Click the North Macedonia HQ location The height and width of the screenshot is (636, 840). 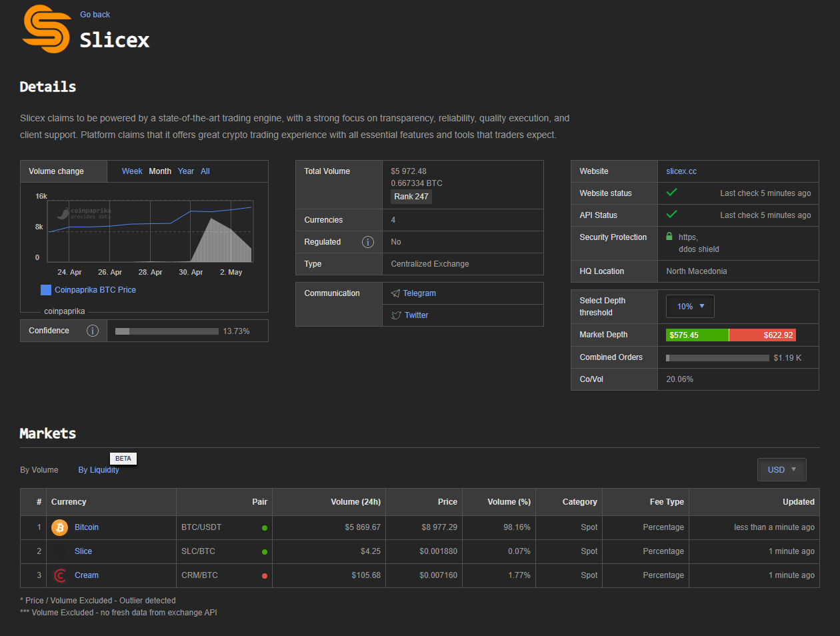click(697, 271)
